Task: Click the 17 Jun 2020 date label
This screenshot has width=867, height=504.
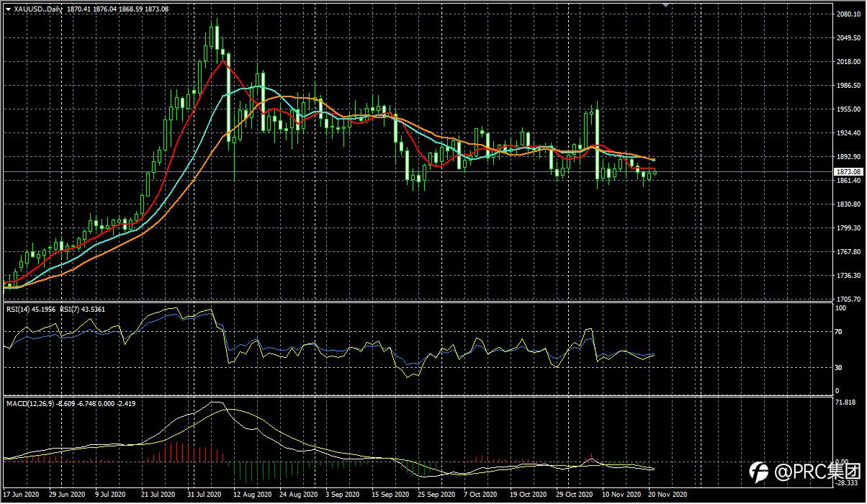Action: pos(22,495)
